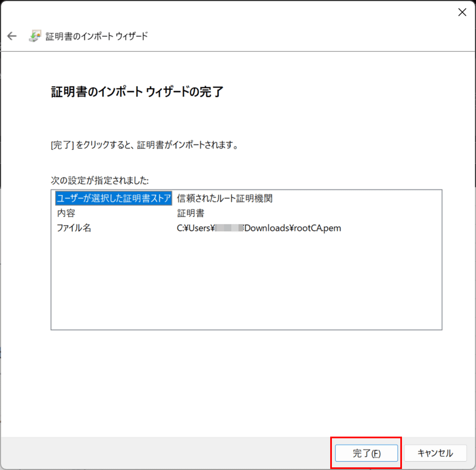Click the 完了(F) button to finish the import
476x470 pixels.
pyautogui.click(x=366, y=453)
